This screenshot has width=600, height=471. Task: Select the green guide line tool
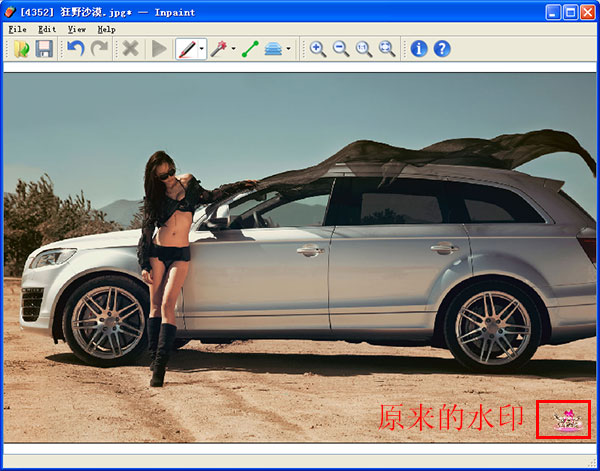click(x=250, y=49)
